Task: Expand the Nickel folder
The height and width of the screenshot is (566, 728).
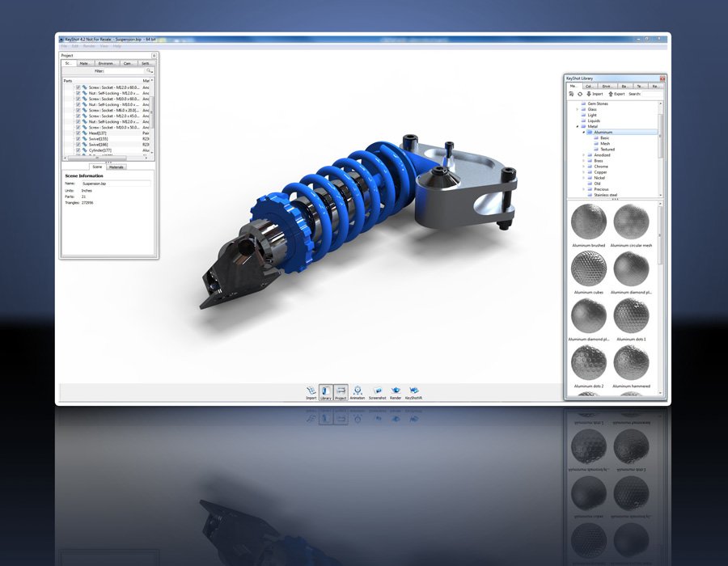Action: tap(583, 178)
